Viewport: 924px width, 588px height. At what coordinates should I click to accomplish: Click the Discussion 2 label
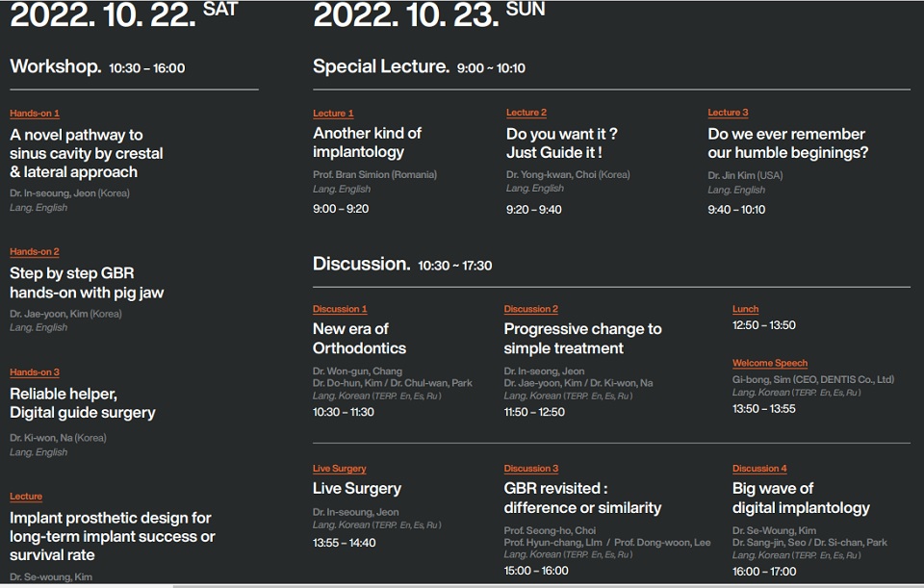pos(530,309)
